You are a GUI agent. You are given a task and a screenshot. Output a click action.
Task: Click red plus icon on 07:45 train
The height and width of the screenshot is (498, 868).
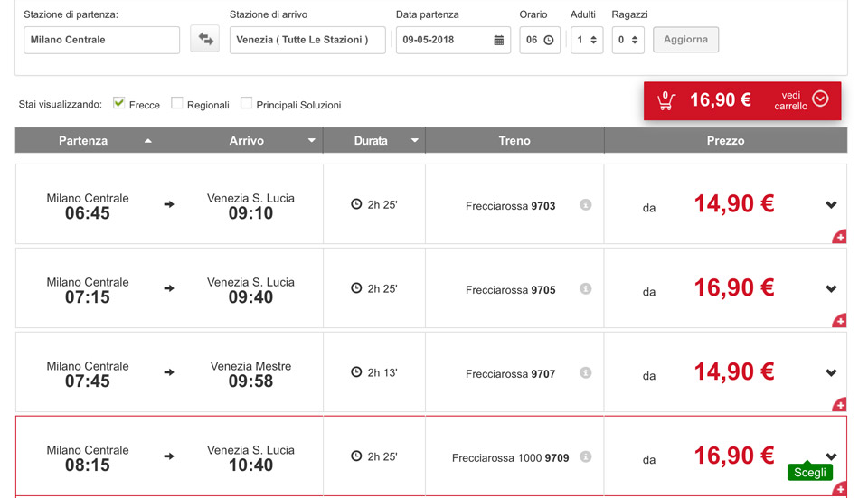[x=839, y=405]
